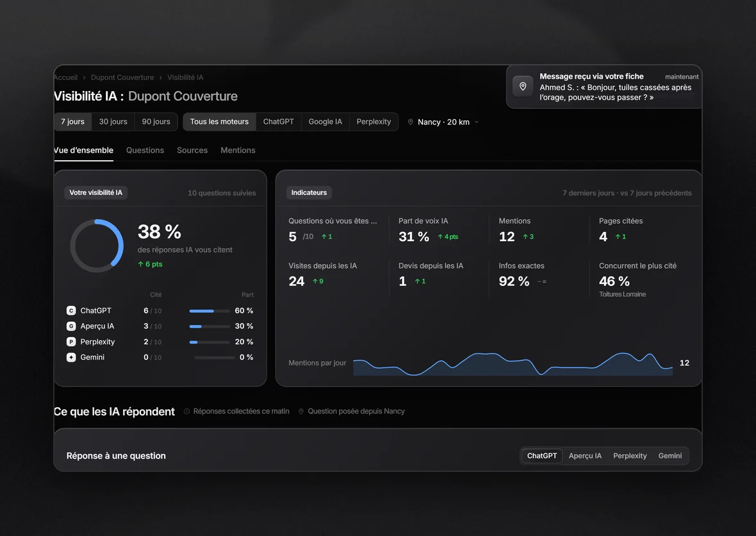Open the Nancy · 20 km location dropdown
Viewport: 756px width, 536px height.
(443, 122)
